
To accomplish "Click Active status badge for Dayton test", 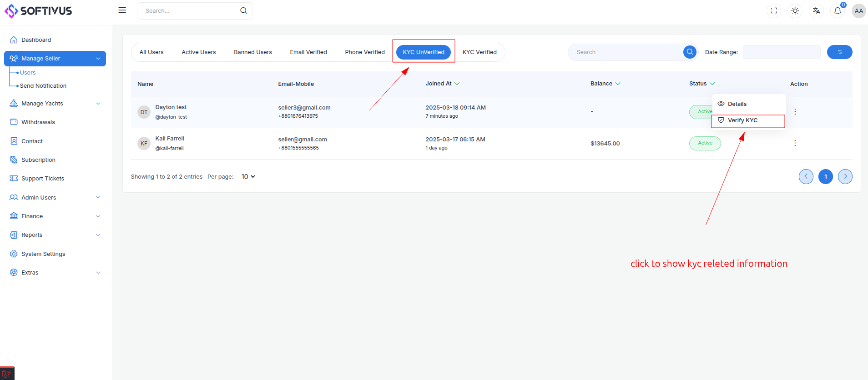I will (701, 111).
